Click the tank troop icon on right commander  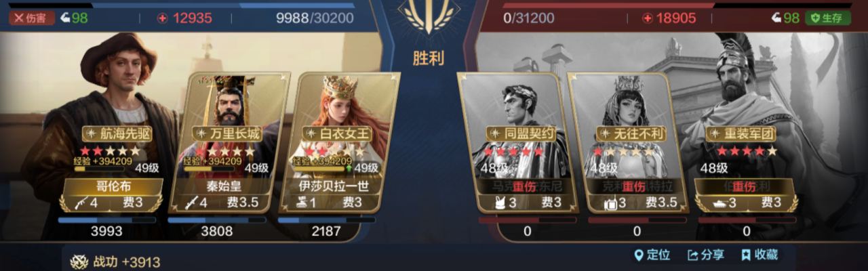coord(719,202)
